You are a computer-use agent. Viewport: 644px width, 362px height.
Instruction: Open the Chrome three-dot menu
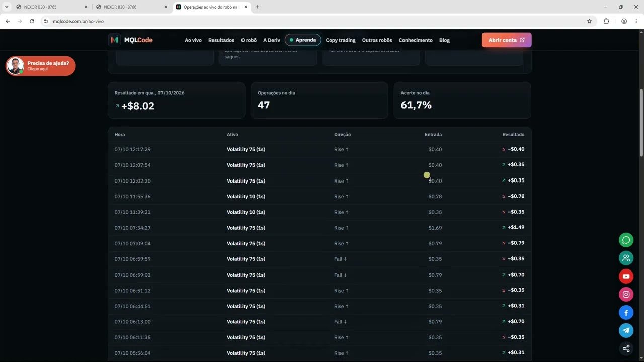tap(636, 21)
